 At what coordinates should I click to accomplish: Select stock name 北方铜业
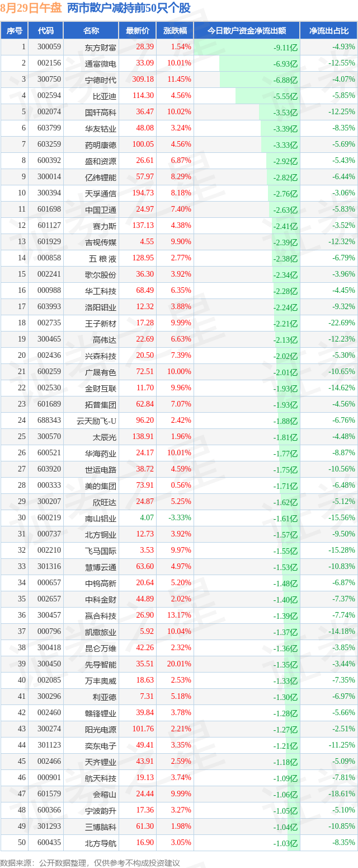point(101,534)
